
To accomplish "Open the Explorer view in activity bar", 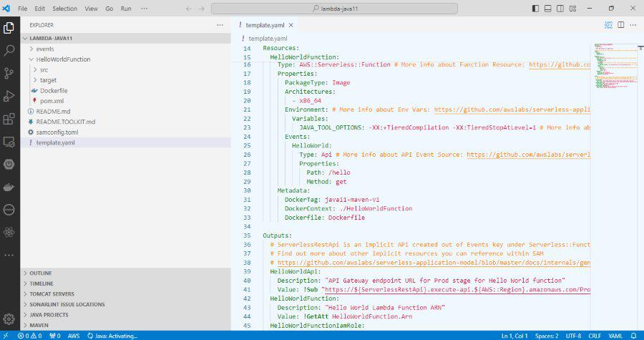I will click(9, 28).
